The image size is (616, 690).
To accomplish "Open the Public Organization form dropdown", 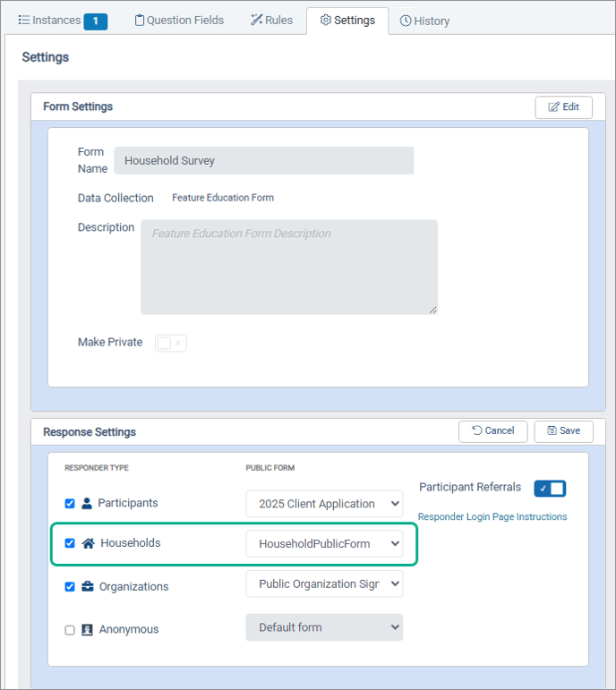I will tap(324, 584).
